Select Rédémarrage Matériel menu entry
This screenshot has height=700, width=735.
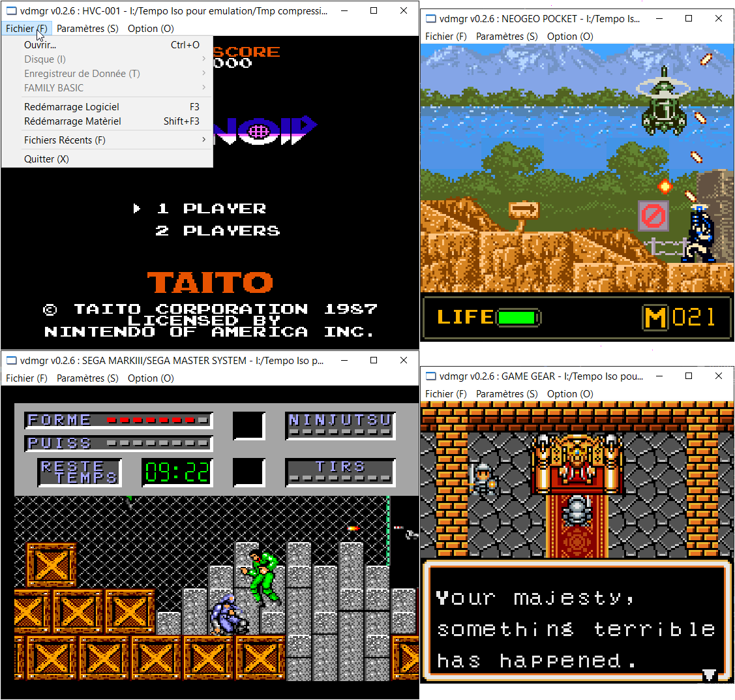pyautogui.click(x=72, y=121)
